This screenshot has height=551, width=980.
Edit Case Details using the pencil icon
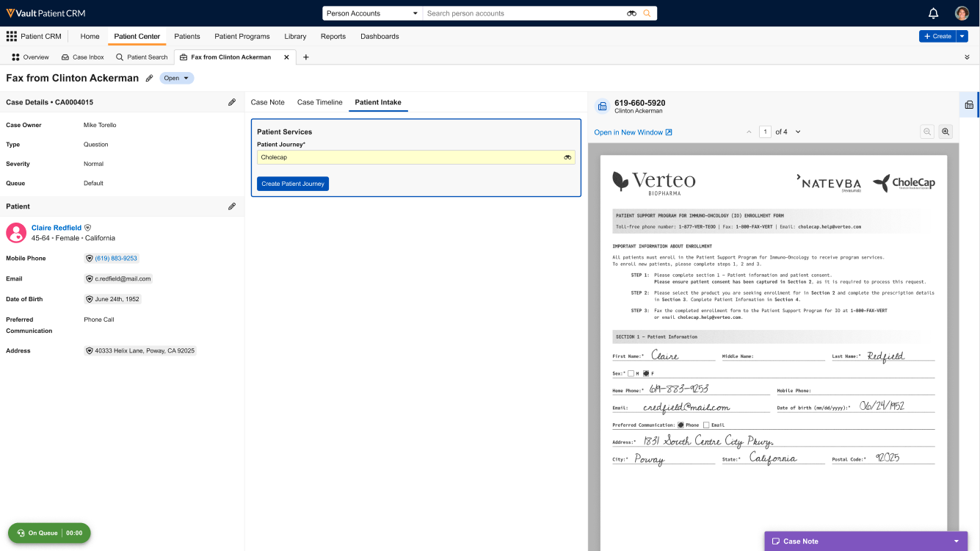tap(232, 102)
